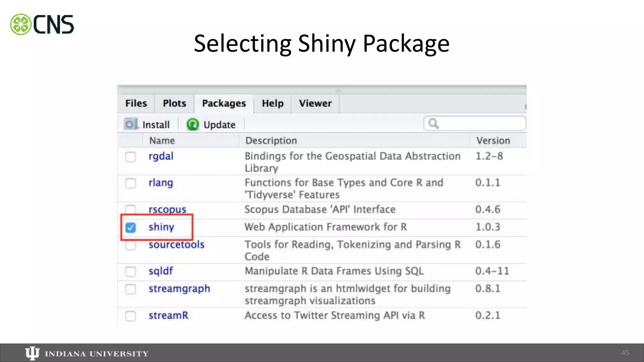The image size is (644, 362).
Task: Check the rlang package checkbox
Action: [x=130, y=183]
